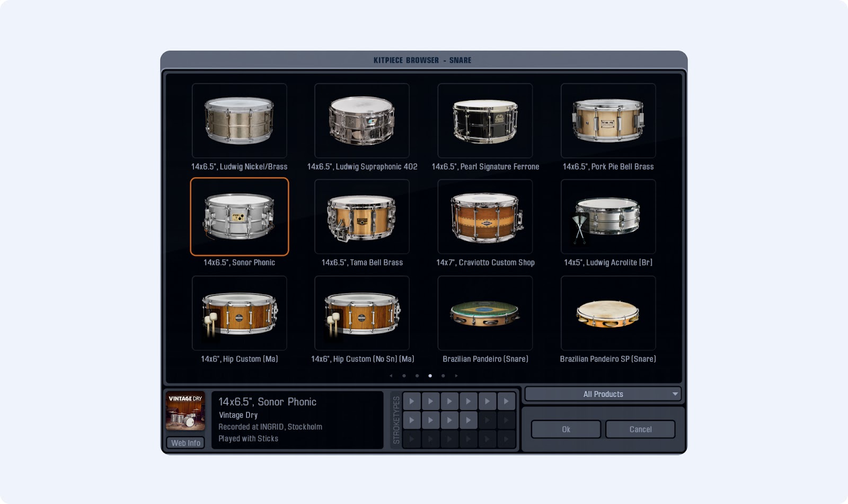
Task: Play the first stroketype preview arrow
Action: coord(412,401)
